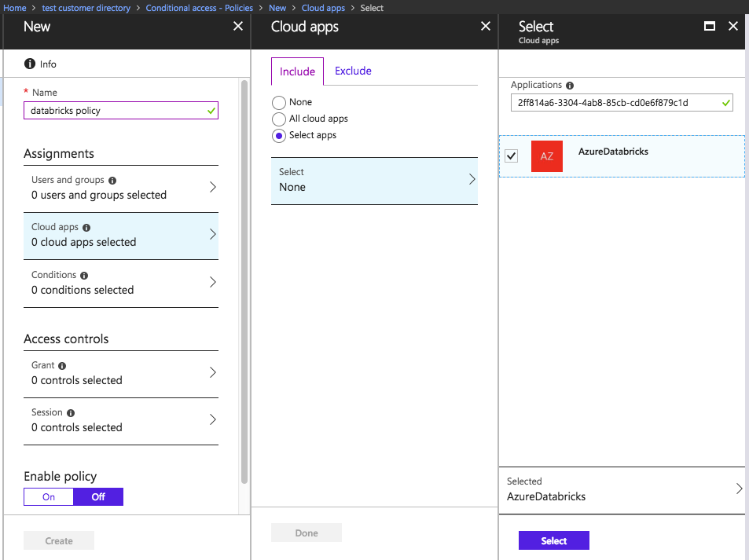Switch to the Exclude tab
Screen dimensions: 749x560
(x=352, y=71)
